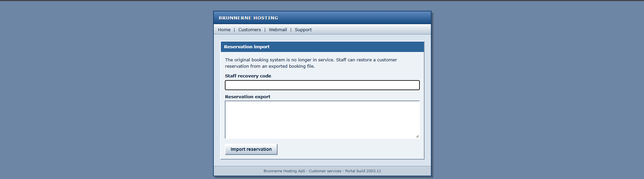Click the booking system description paragraph

311,63
